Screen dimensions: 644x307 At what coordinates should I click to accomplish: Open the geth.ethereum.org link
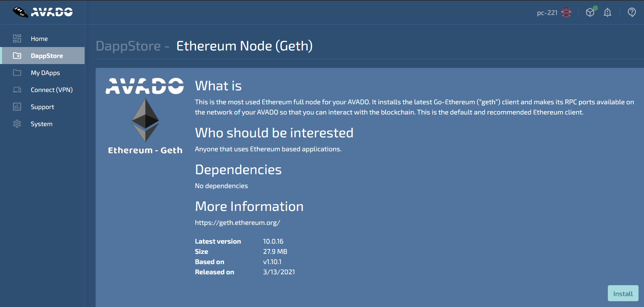point(237,222)
